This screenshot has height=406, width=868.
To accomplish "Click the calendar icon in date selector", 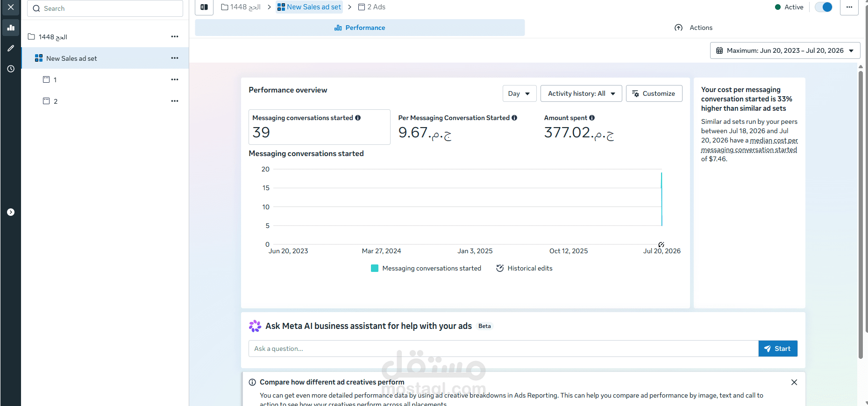I will 719,50.
